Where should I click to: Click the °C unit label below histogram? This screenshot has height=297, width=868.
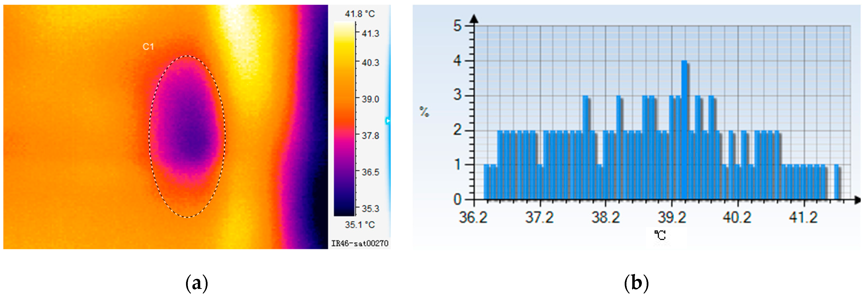(660, 235)
